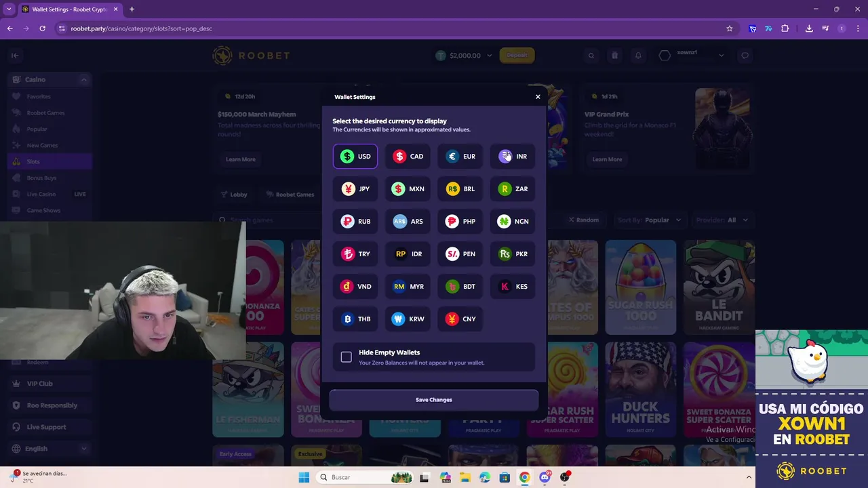The width and height of the screenshot is (868, 488).
Task: Select the KES currency option
Action: [x=512, y=287]
